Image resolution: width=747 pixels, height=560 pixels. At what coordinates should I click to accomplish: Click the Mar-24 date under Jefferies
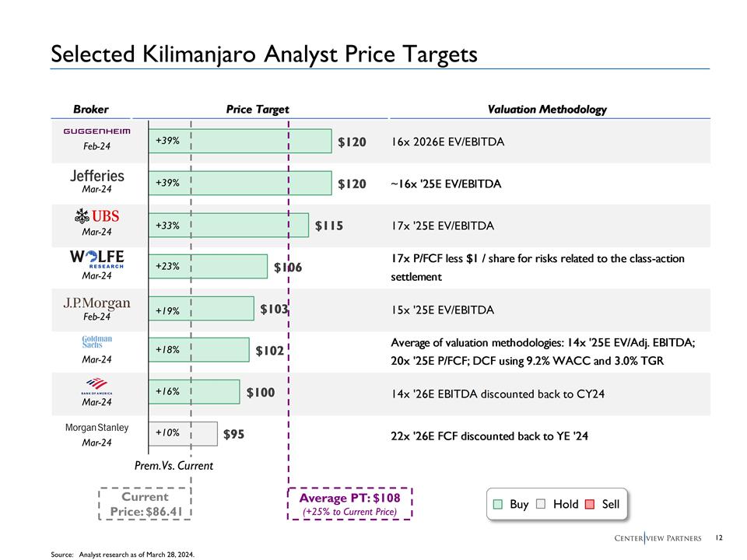96,189
